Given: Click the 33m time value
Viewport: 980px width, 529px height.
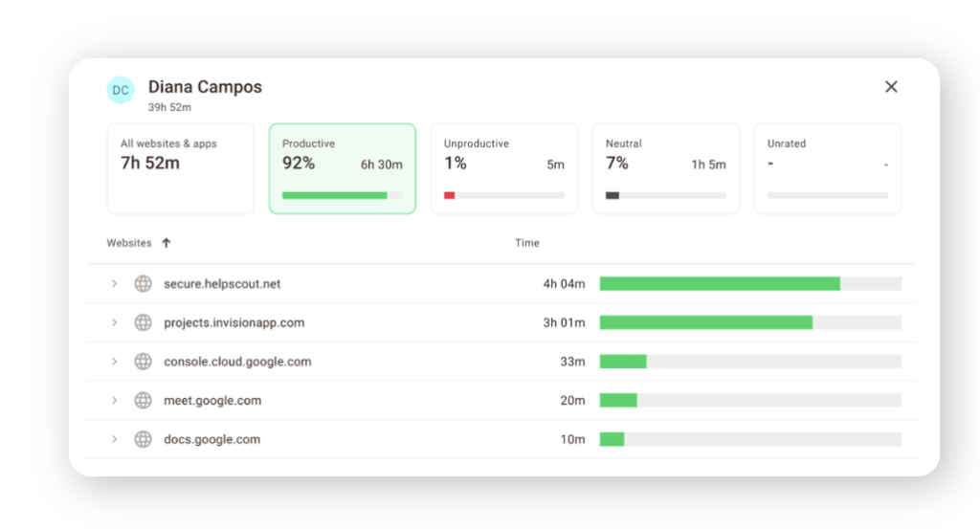Looking at the screenshot, I should 572,361.
